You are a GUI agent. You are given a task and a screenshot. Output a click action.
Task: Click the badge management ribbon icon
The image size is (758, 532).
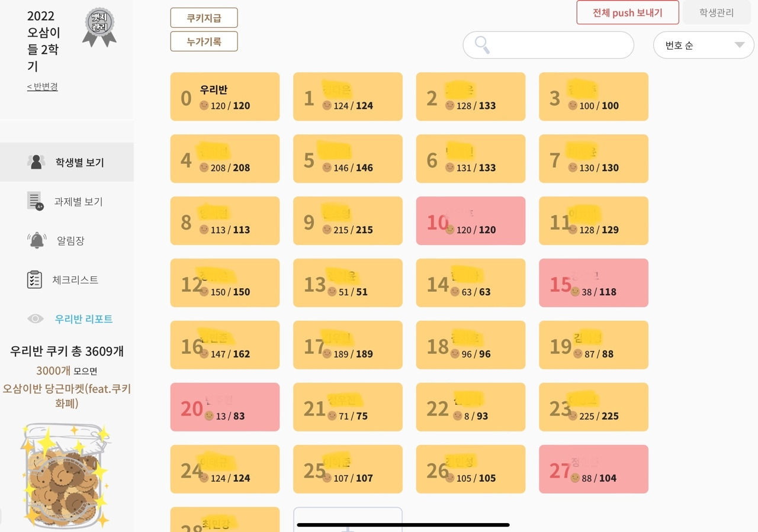(x=99, y=27)
